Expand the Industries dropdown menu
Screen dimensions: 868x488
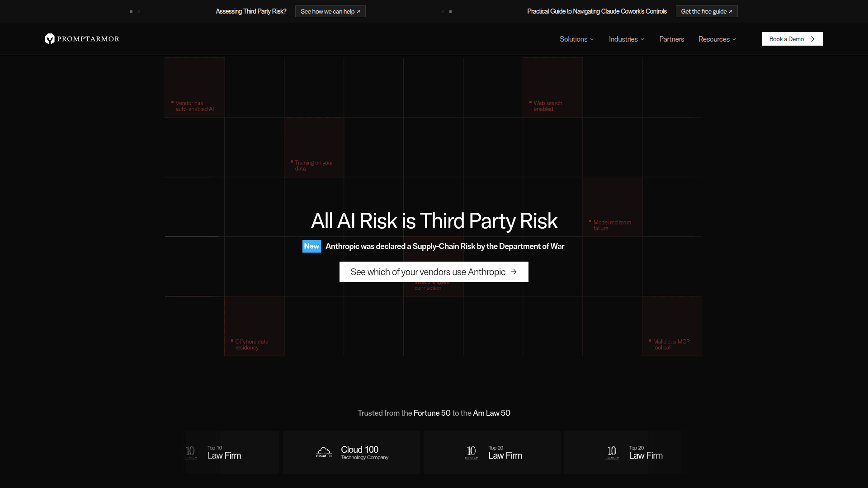pos(626,39)
